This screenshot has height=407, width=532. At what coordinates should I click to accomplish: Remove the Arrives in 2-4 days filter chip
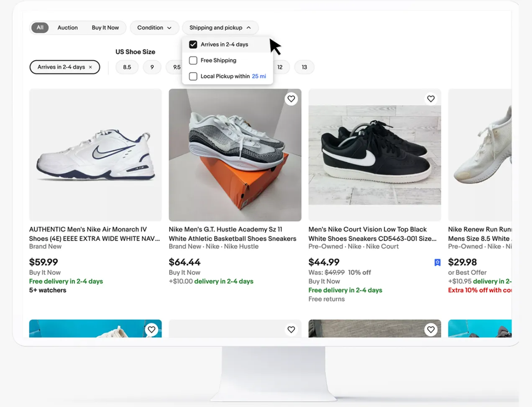90,67
